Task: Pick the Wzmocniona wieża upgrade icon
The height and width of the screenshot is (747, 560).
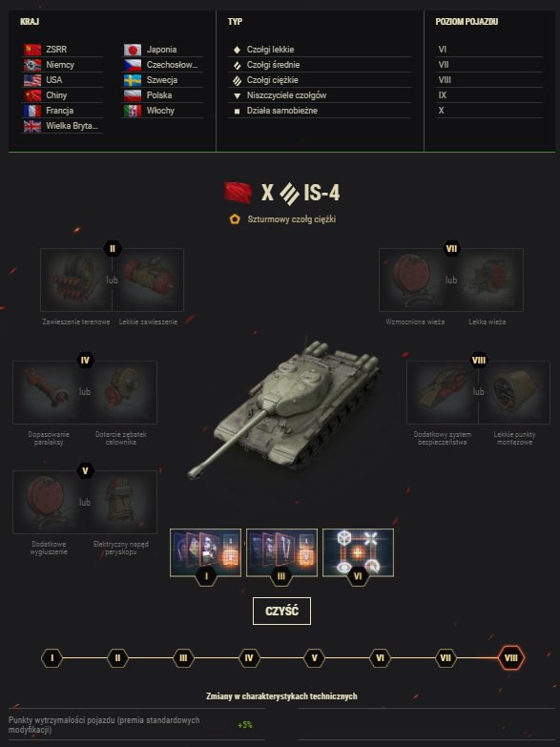Action: click(x=415, y=280)
